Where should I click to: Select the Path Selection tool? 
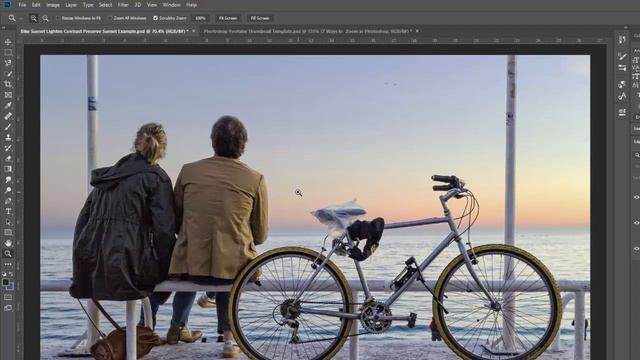click(8, 222)
